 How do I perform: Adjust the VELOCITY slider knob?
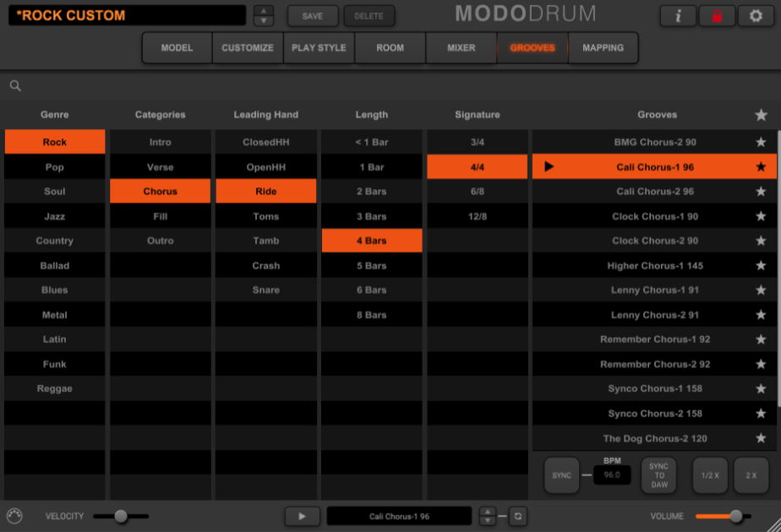click(121, 516)
